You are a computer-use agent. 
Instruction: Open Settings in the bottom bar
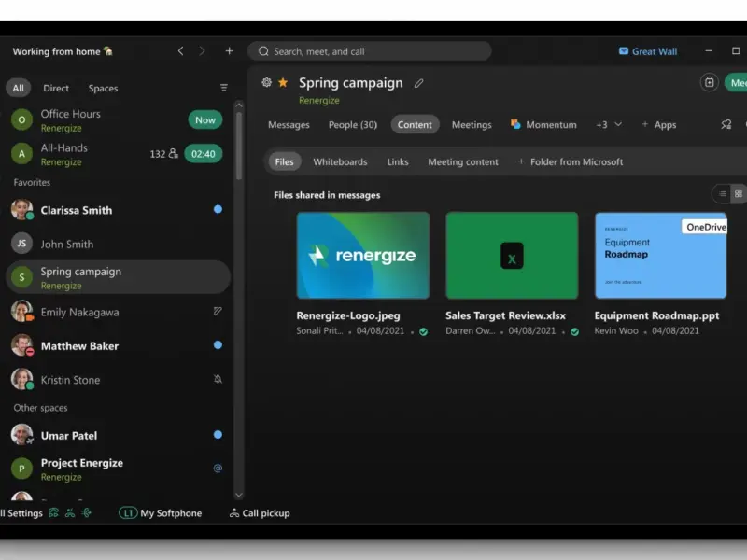point(21,512)
